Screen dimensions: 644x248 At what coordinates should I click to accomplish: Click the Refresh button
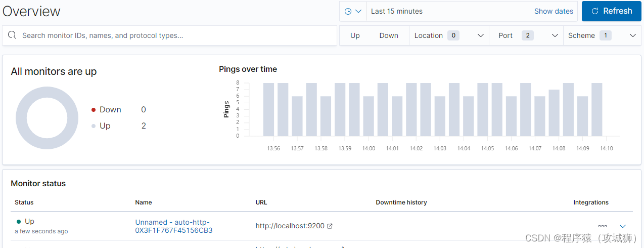612,11
